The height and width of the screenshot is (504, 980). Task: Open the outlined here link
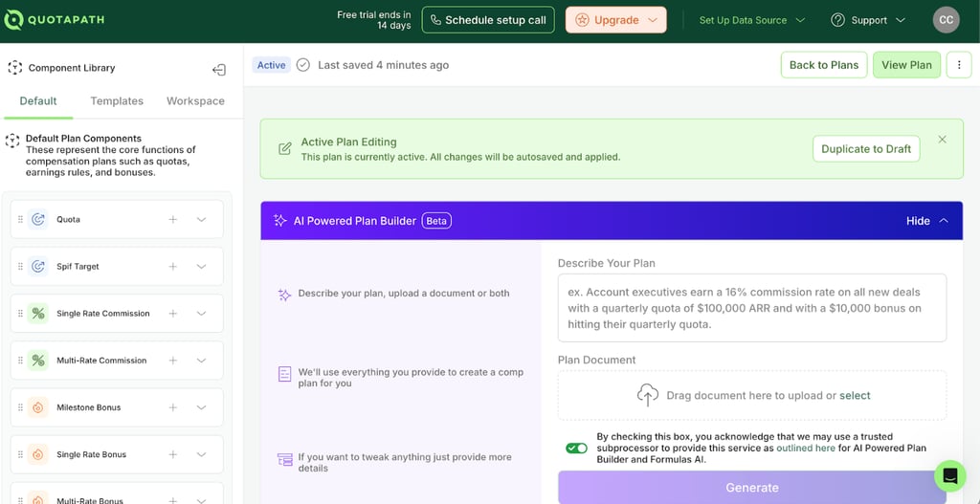(x=806, y=448)
